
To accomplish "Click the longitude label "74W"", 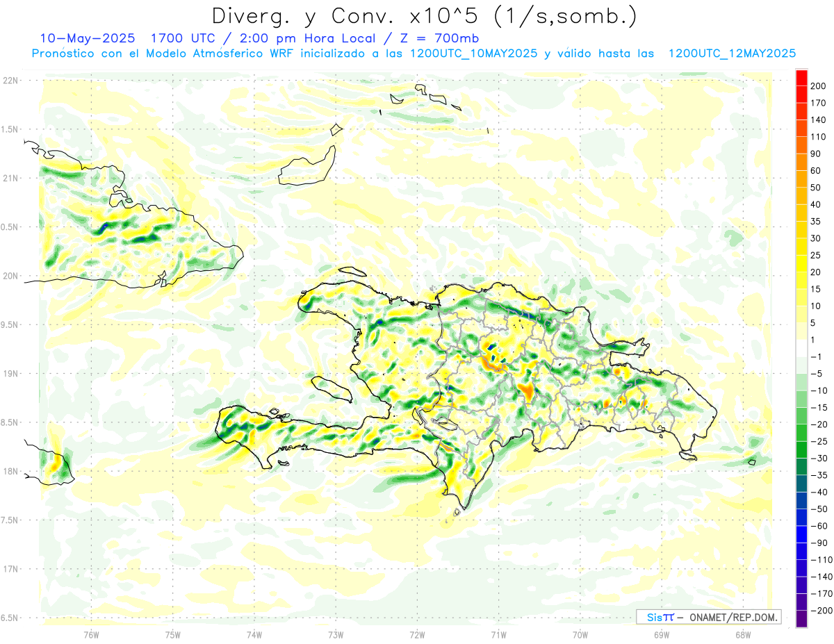I will tap(254, 635).
